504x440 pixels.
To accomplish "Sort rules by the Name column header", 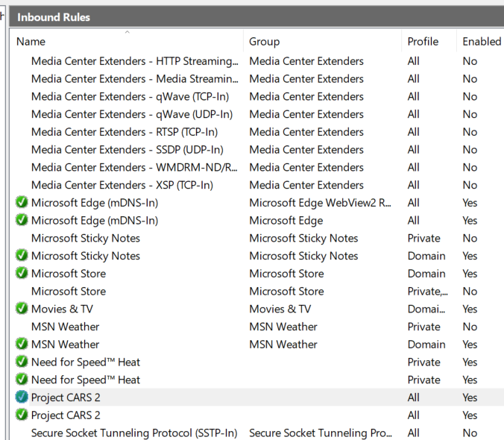I will coord(31,42).
